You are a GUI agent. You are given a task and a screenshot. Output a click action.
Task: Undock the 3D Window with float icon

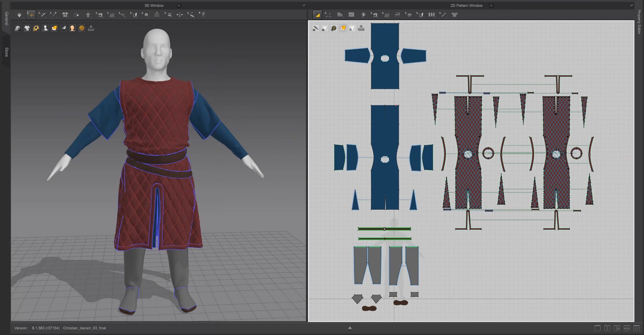click(x=304, y=5)
